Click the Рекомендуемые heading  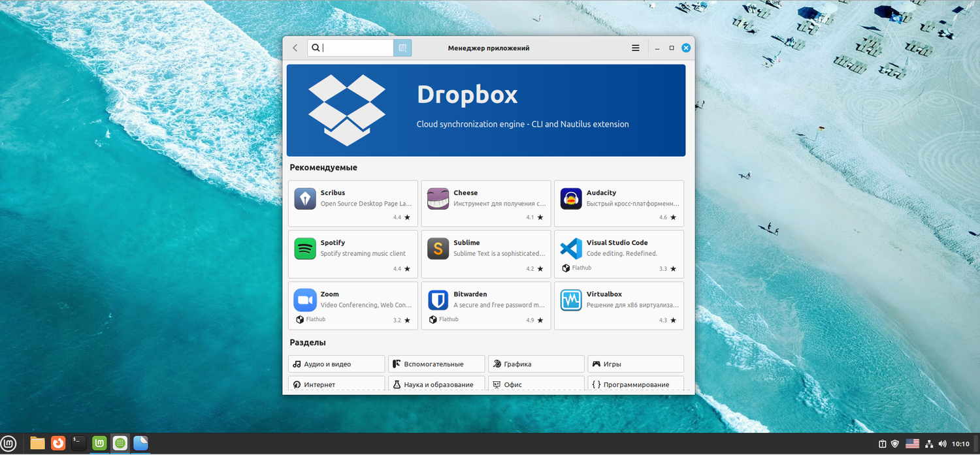(x=323, y=168)
